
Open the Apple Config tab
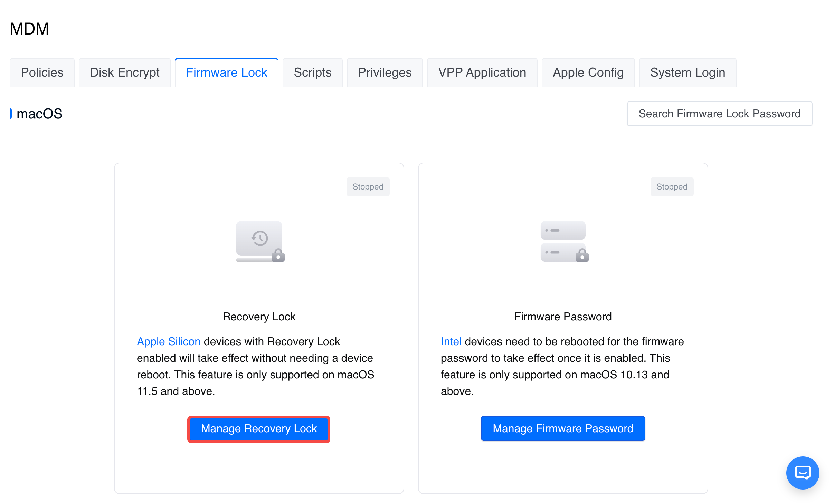pyautogui.click(x=588, y=72)
